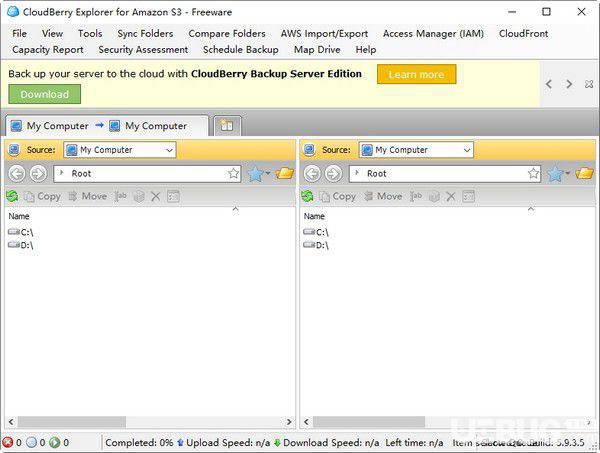
Task: Open Access Manager (IAM) menu
Action: pos(433,34)
